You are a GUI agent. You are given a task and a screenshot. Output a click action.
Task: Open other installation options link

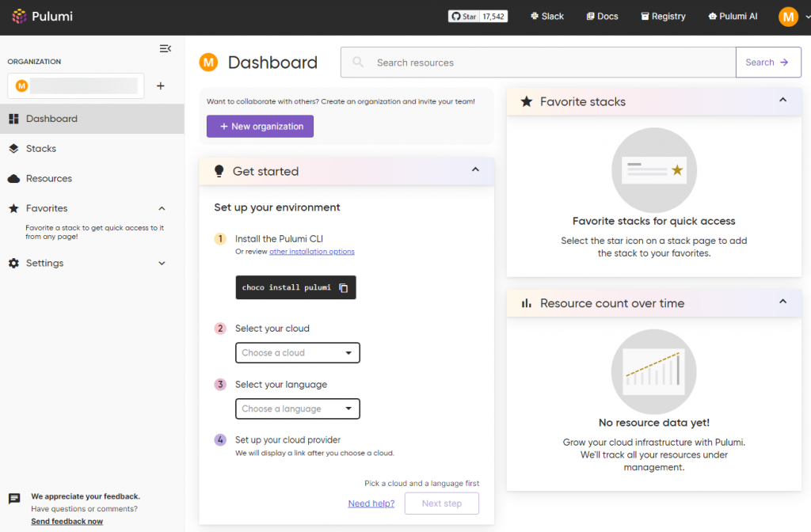(312, 251)
